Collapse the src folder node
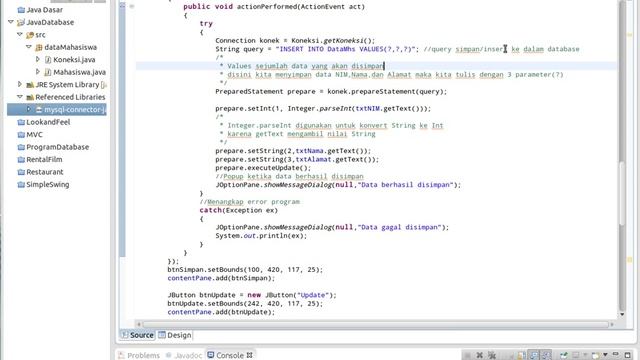Screen dimensions: 640x360 [x=20, y=35]
